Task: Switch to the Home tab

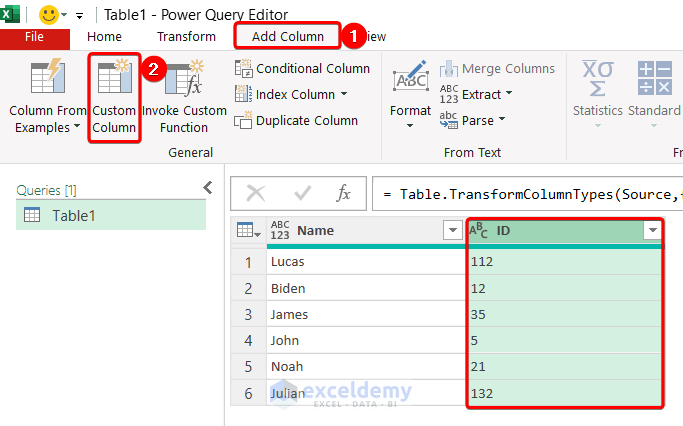Action: pos(104,37)
